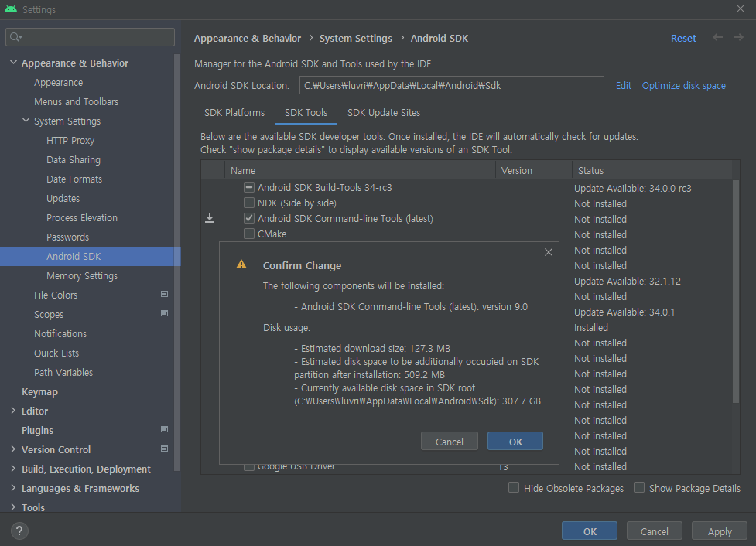This screenshot has height=546, width=756.
Task: Collapse System Settings tree node
Action: [x=26, y=121]
